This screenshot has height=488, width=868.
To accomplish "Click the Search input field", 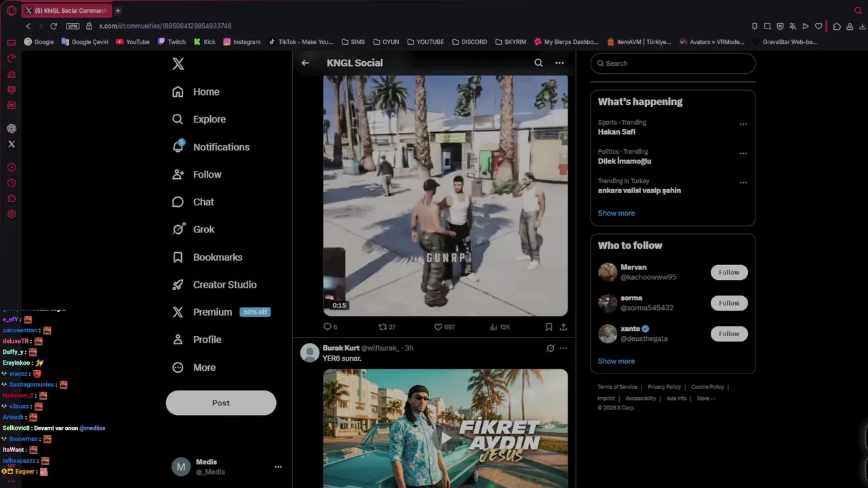I will [x=673, y=63].
